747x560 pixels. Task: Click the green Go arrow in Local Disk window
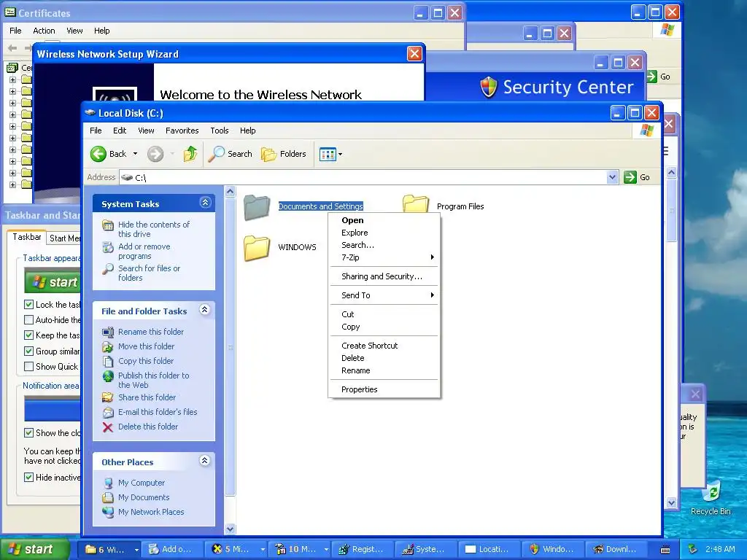point(630,177)
